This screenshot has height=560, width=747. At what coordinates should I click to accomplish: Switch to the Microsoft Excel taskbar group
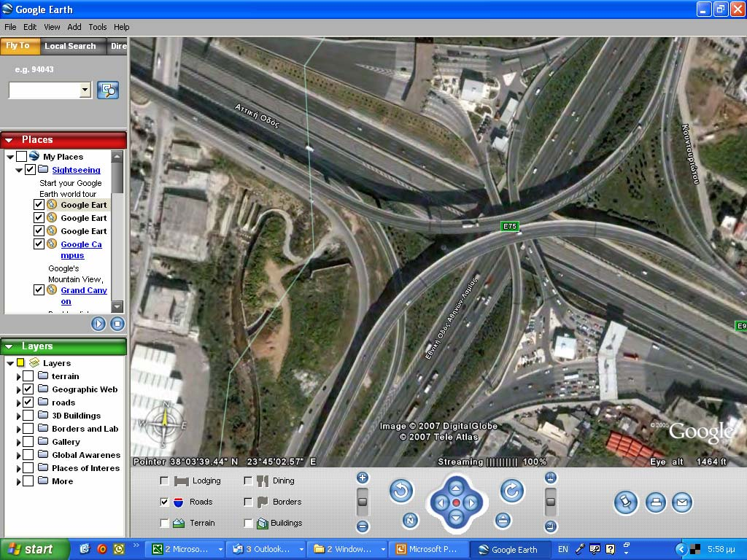[x=186, y=549]
